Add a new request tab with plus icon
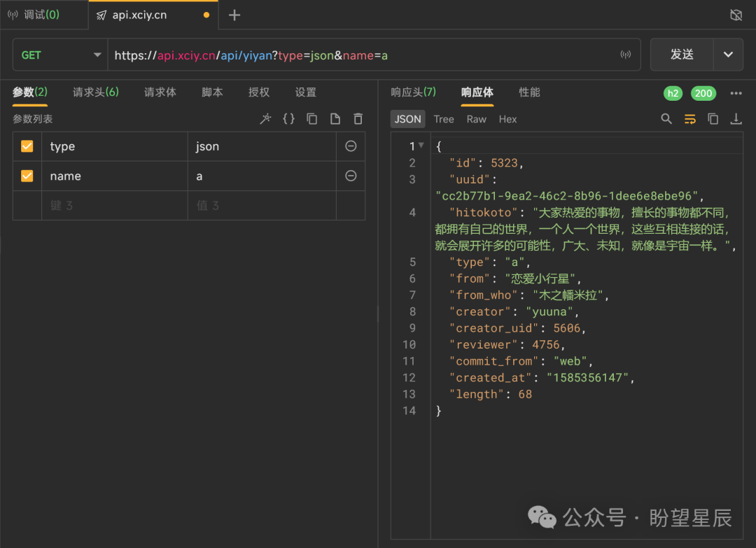 click(x=234, y=15)
